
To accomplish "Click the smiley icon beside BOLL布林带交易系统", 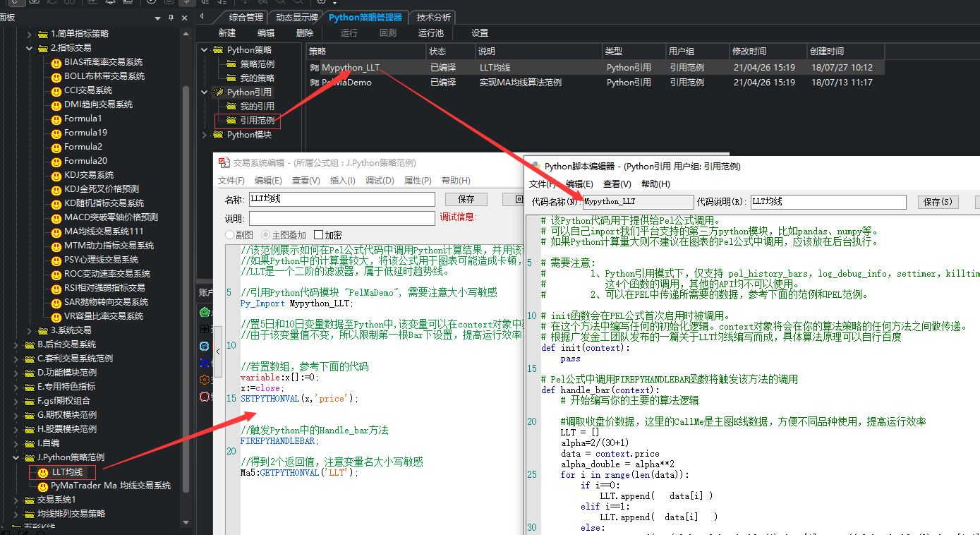I will click(x=56, y=76).
